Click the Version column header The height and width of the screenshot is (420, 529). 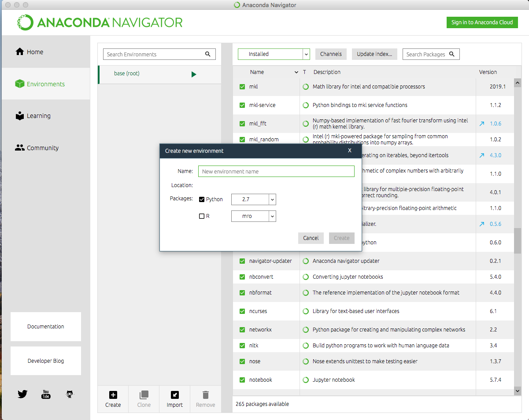tap(488, 72)
